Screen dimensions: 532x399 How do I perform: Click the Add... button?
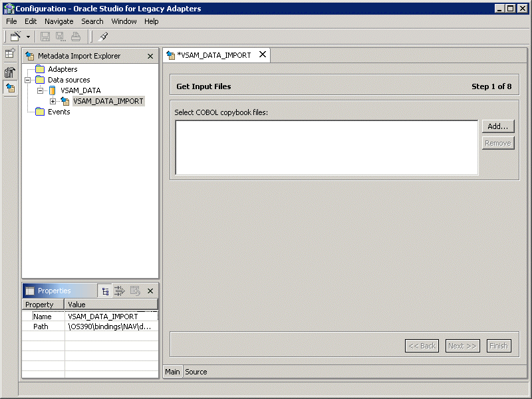coord(497,126)
